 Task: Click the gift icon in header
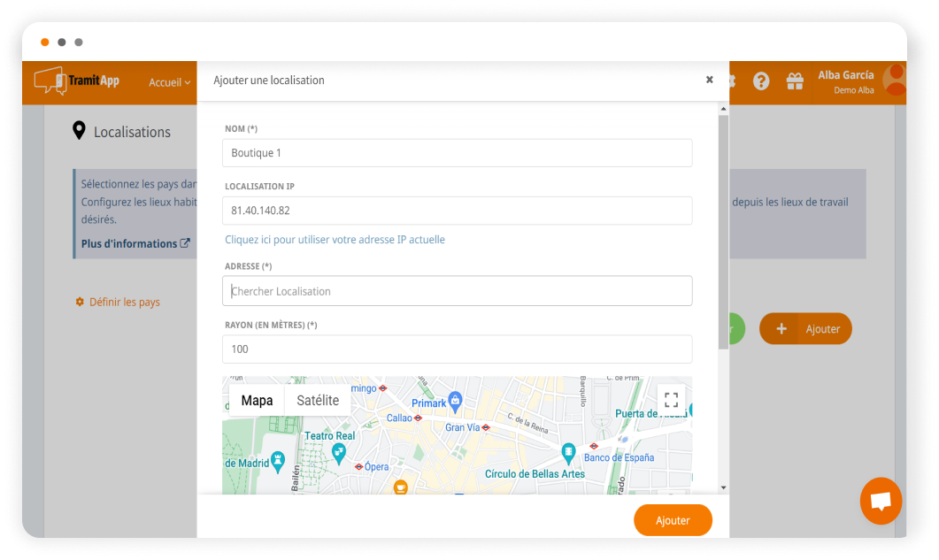pos(795,81)
